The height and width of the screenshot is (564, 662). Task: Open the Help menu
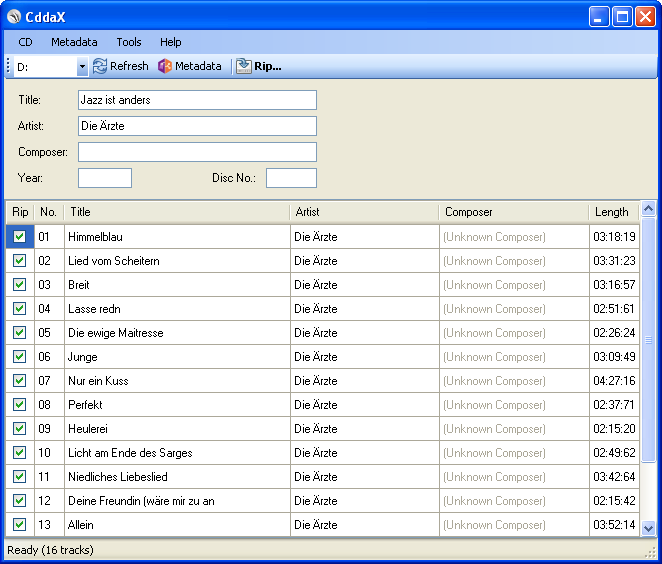pos(171,42)
